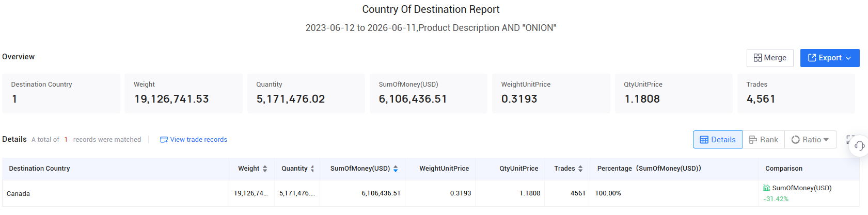Screen dimensions: 868x215
Task: Click the fullscreen expand icon
Action: point(849,140)
